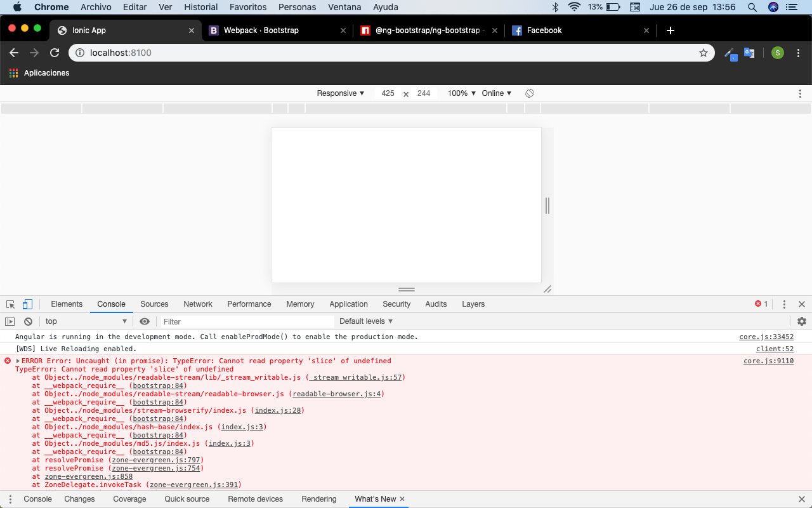Reload the localhost page
The height and width of the screenshot is (508, 812).
point(55,53)
